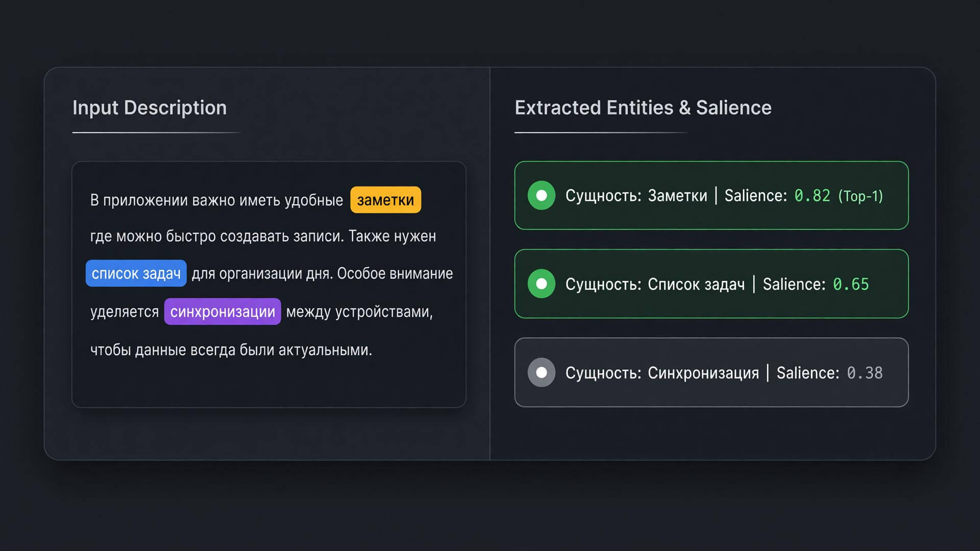Click the word 'уделяется' in the description
The image size is (980, 551).
(125, 312)
